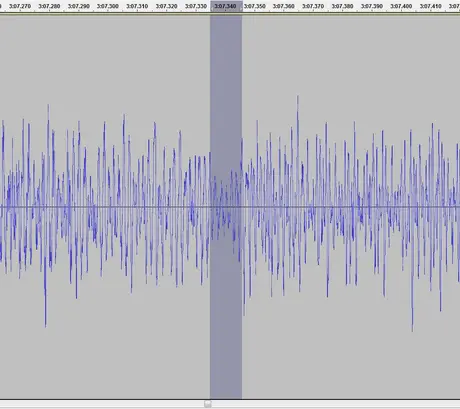Click inside the dark selected waveform region
460x409 pixels.
click(226, 207)
